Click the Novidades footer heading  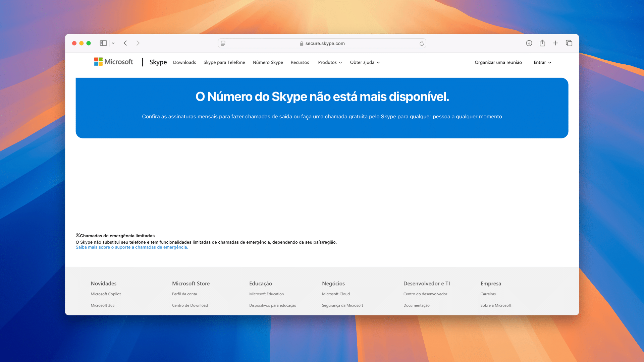pyautogui.click(x=104, y=284)
